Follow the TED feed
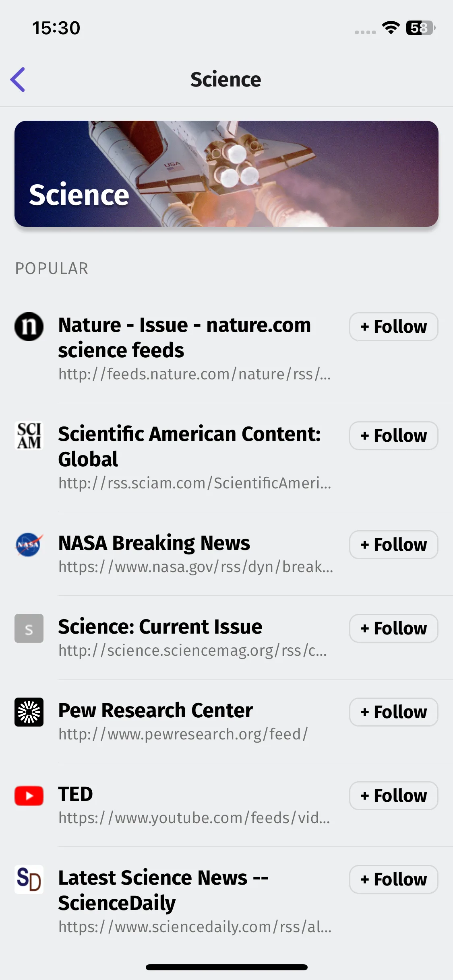This screenshot has height=980, width=453. [394, 796]
